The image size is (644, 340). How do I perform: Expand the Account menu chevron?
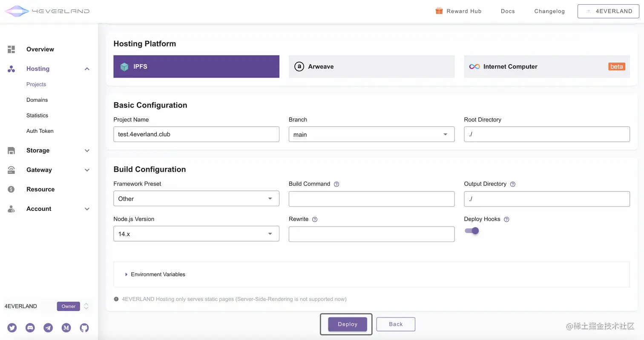pos(87,209)
